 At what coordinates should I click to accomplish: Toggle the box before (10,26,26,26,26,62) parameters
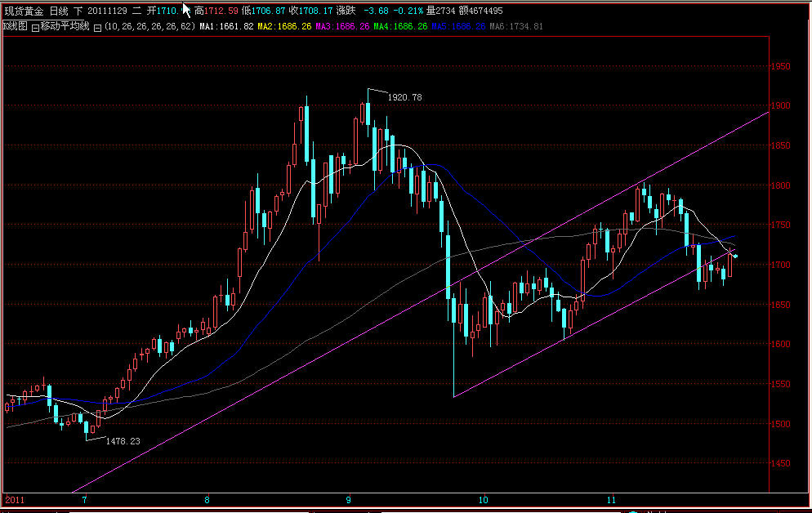(x=97, y=28)
